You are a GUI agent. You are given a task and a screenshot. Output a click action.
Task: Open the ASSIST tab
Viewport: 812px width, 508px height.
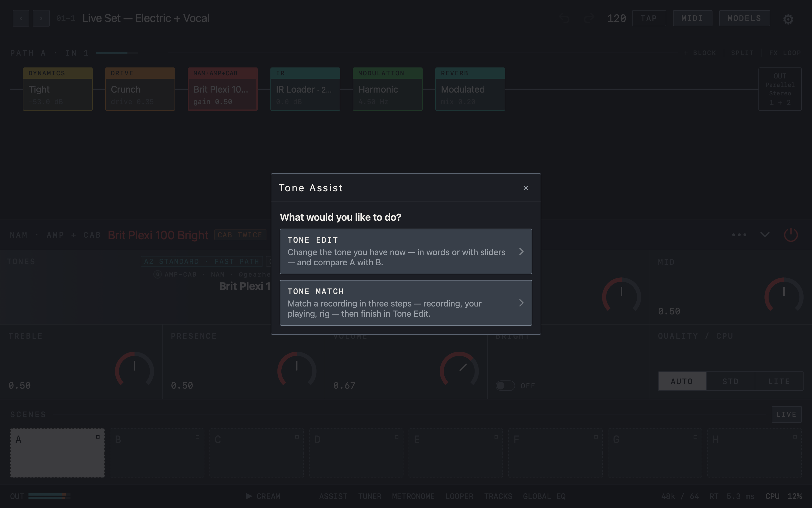pyautogui.click(x=333, y=496)
